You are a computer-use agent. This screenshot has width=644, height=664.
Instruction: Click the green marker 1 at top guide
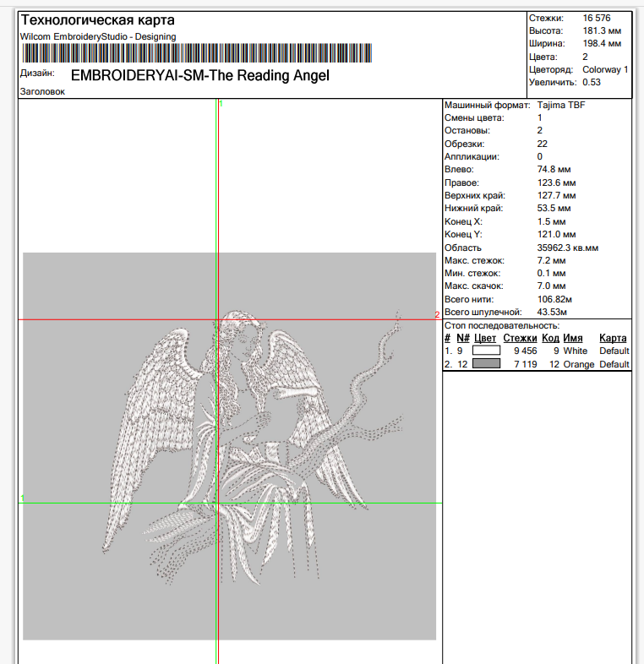(221, 104)
